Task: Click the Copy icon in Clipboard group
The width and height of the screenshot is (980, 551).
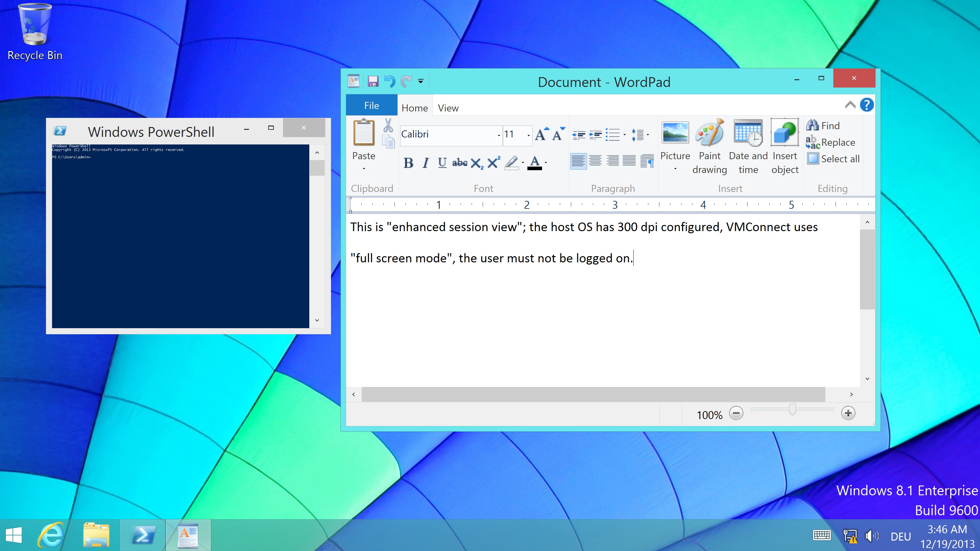Action: coord(388,141)
